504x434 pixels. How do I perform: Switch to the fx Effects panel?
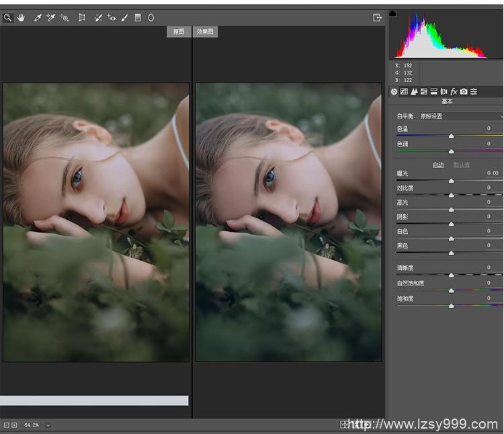pyautogui.click(x=454, y=91)
